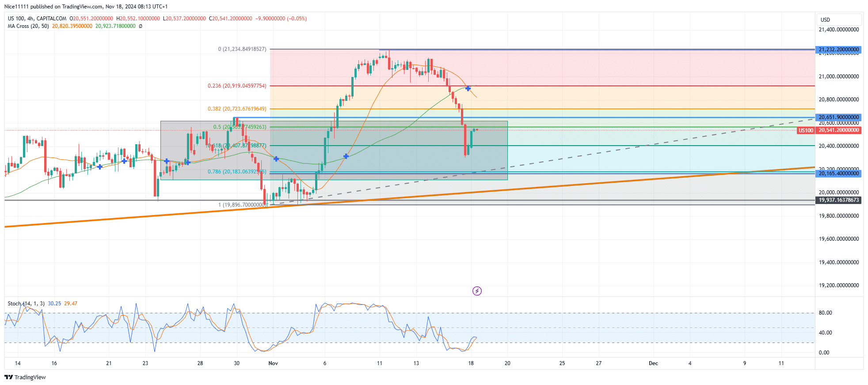
Task: Click the 0.382 Fibonacci level label
Action: pos(237,109)
